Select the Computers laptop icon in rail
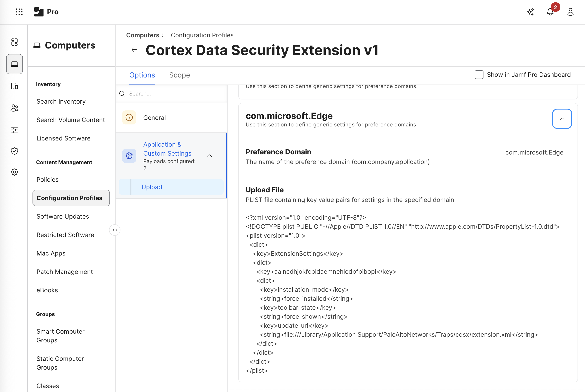Viewport: 585px width, 392px height. click(x=15, y=64)
